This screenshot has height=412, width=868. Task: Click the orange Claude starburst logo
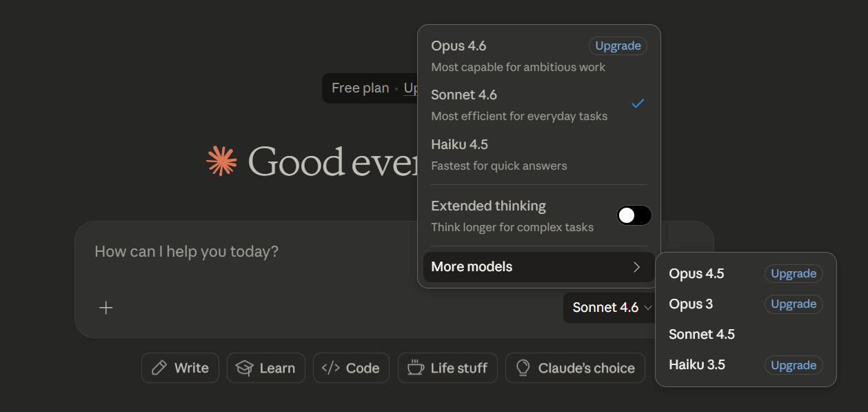tap(221, 161)
